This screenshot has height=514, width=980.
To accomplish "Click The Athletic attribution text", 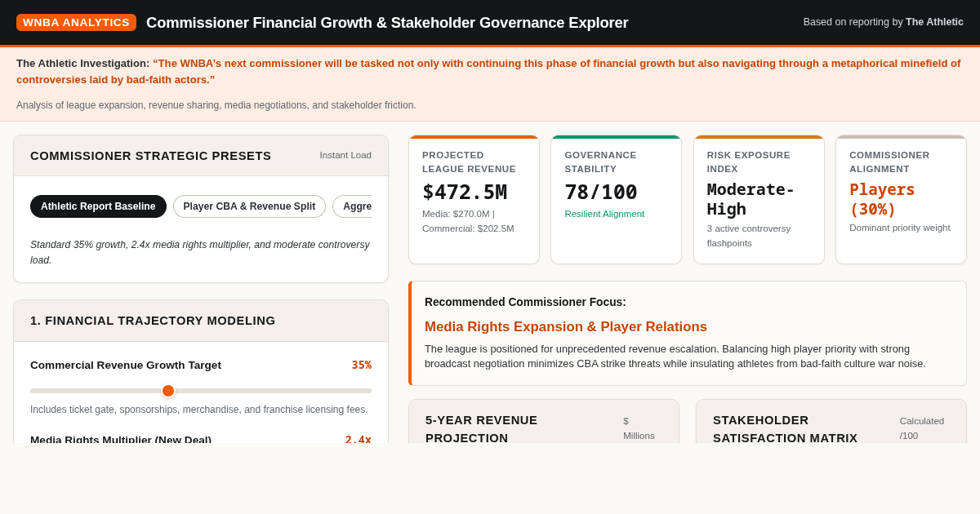I will 934,22.
